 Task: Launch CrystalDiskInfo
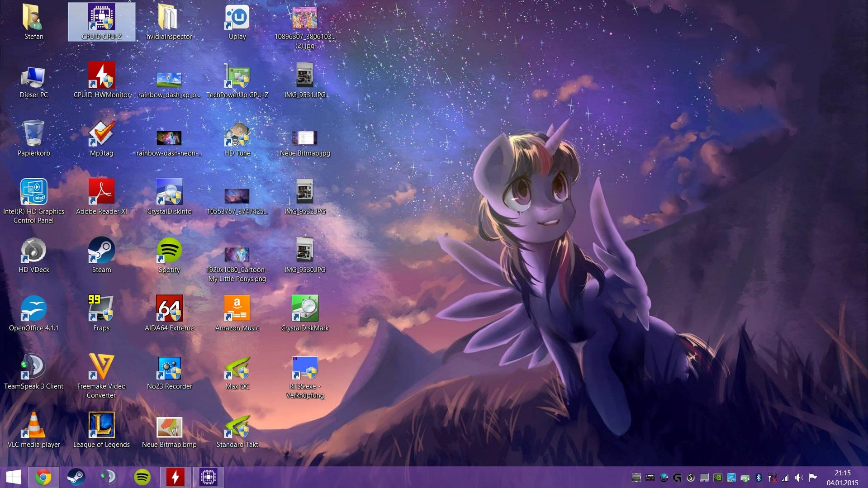pyautogui.click(x=169, y=198)
